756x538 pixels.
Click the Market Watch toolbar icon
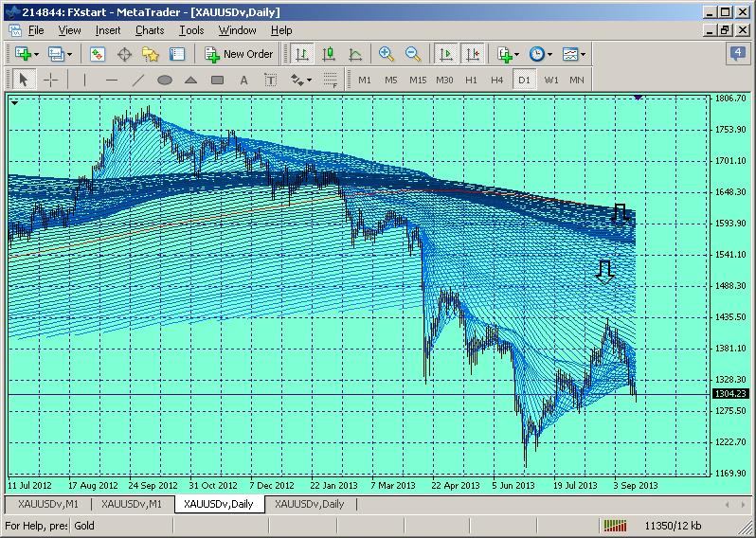[x=98, y=54]
